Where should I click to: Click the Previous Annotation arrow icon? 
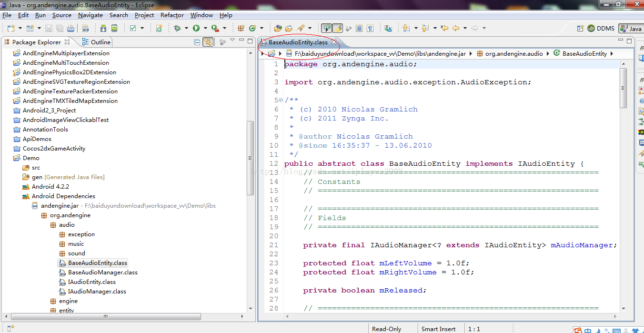click(x=425, y=28)
